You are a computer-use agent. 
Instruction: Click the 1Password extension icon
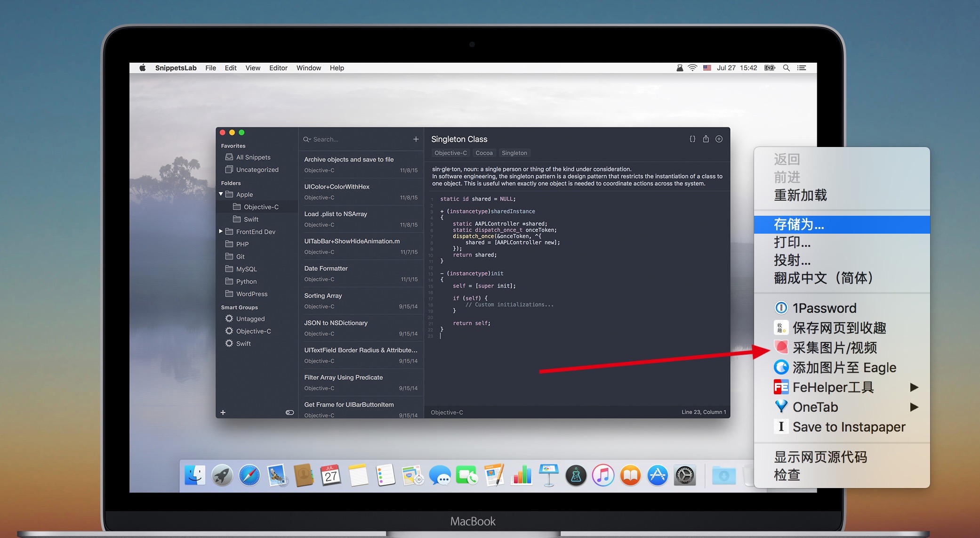click(x=781, y=308)
